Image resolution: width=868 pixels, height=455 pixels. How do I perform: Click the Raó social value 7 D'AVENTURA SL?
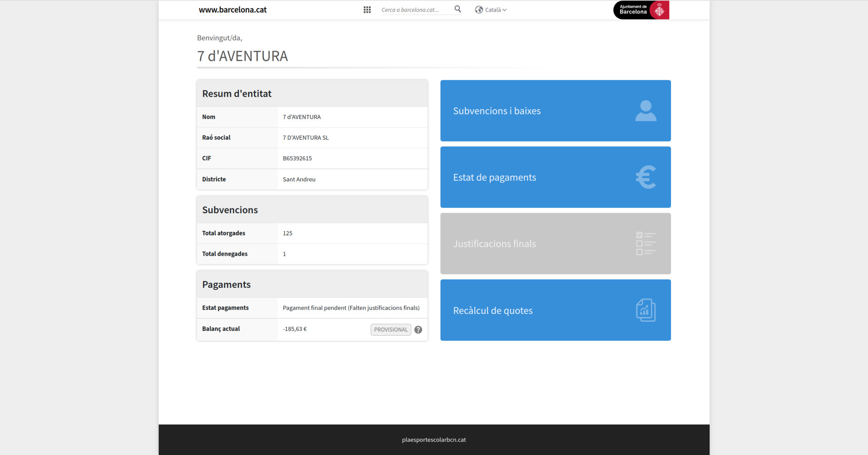coord(306,138)
